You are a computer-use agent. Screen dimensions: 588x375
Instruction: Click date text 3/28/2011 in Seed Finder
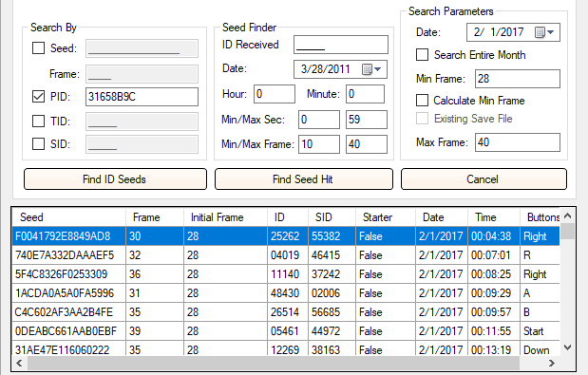(325, 69)
